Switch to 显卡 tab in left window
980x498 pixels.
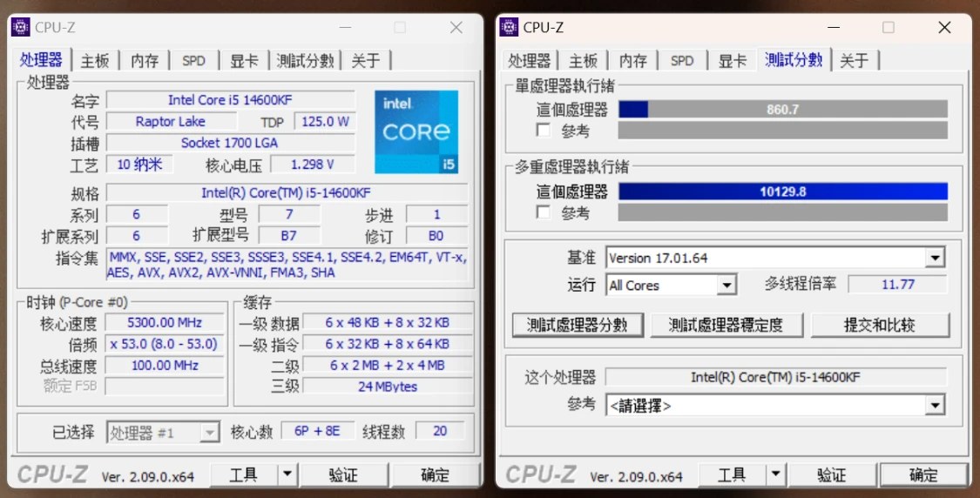pyautogui.click(x=244, y=61)
